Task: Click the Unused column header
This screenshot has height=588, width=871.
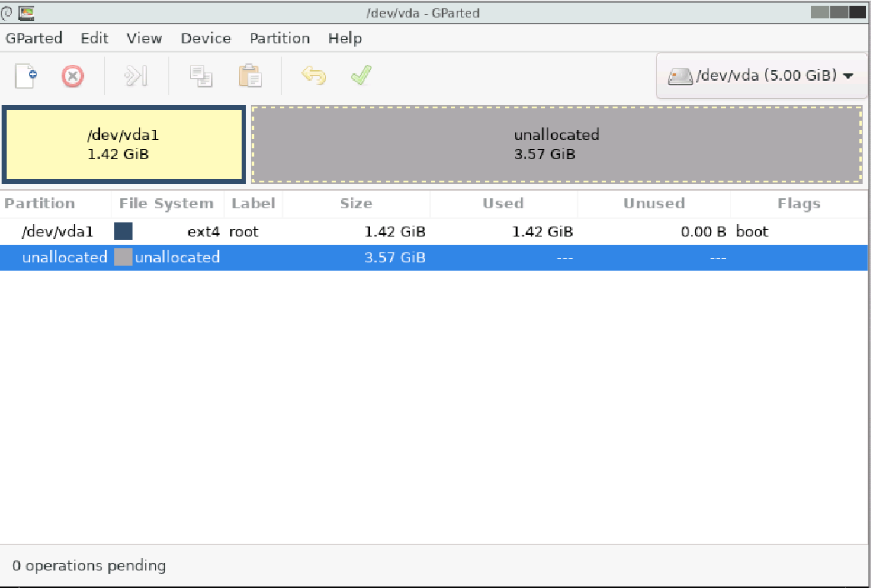Action: (x=653, y=203)
